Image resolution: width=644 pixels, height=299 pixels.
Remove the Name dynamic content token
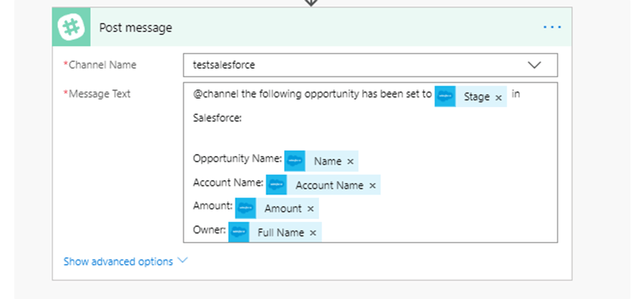point(351,162)
